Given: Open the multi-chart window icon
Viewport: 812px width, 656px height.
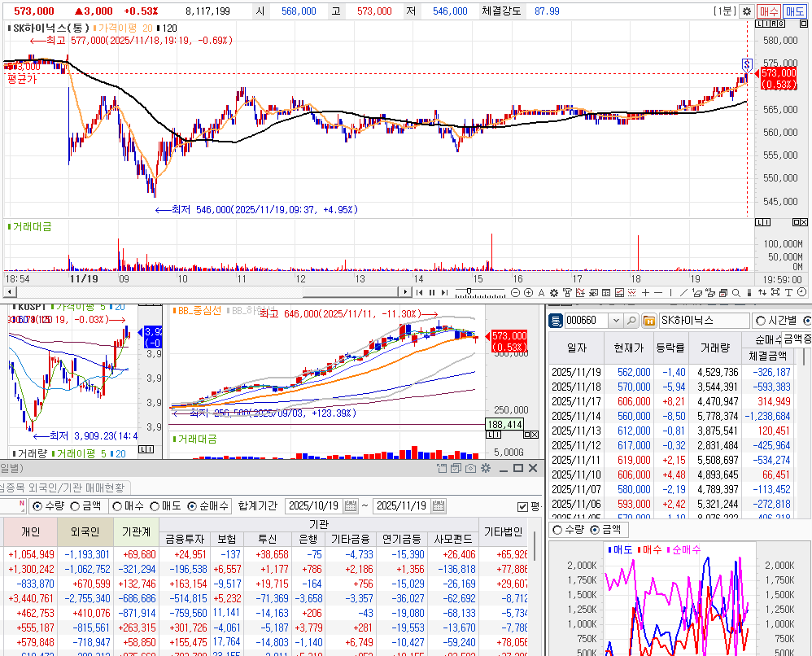Looking at the screenshot, I should (x=723, y=293).
